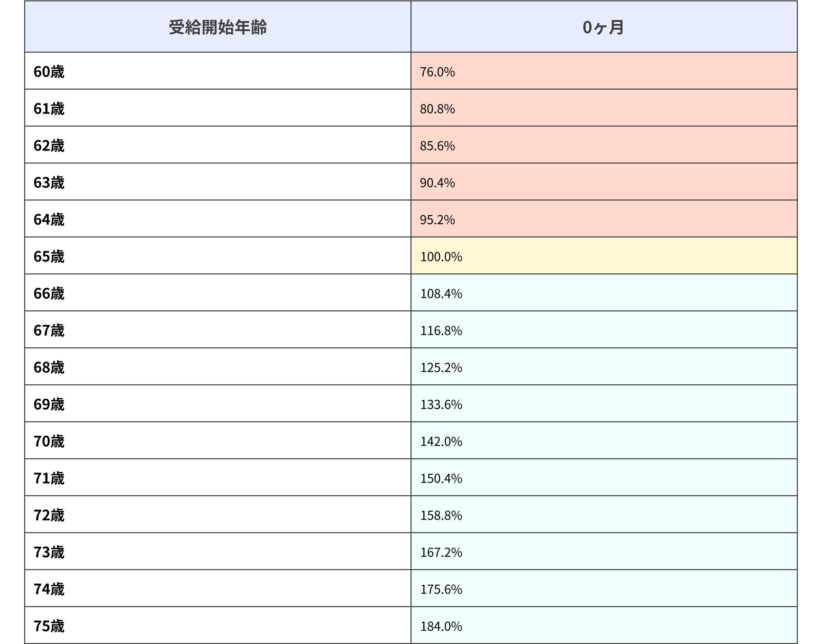822x644 pixels.
Task: Select the 60歳 row label
Action: click(49, 72)
